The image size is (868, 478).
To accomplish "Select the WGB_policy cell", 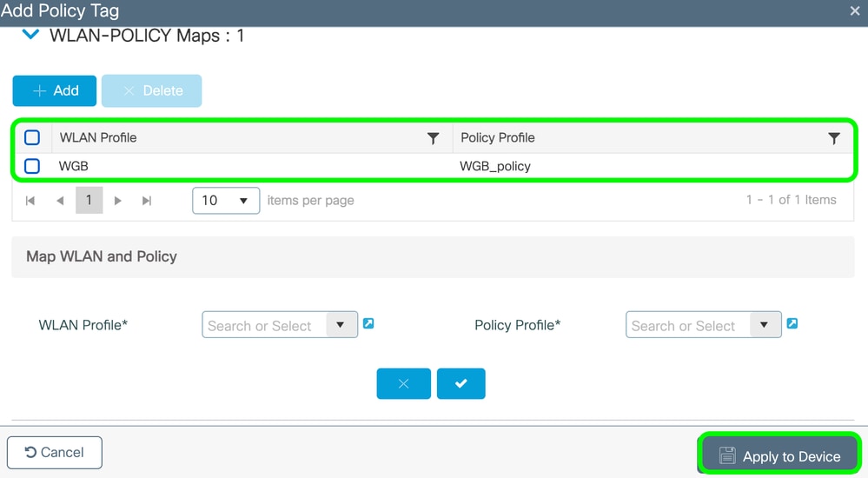I will (495, 166).
